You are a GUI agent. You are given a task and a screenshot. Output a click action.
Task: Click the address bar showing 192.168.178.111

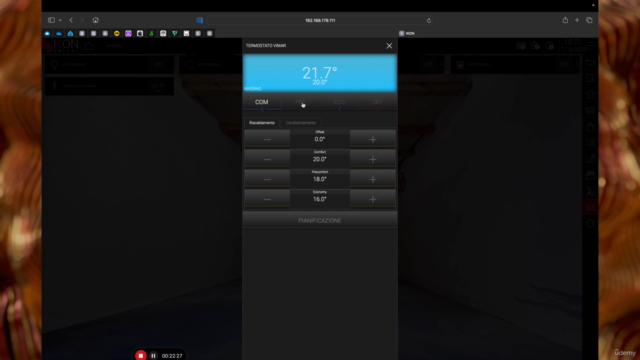point(320,20)
